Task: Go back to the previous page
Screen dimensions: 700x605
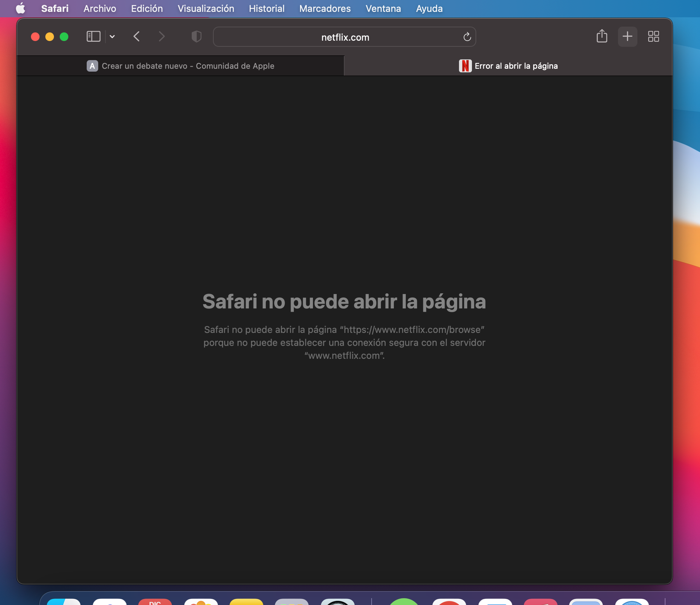Action: pos(137,37)
